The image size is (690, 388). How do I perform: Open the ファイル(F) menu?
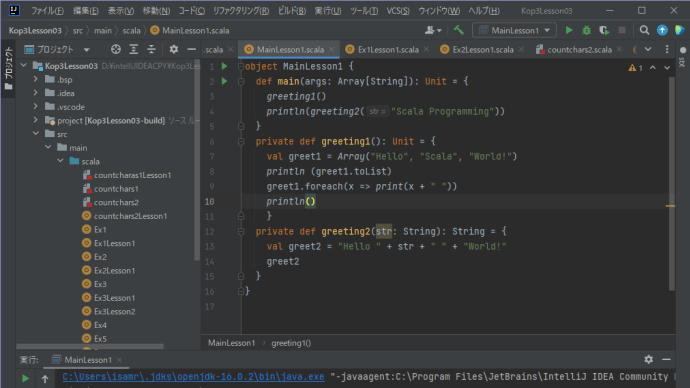pos(47,11)
